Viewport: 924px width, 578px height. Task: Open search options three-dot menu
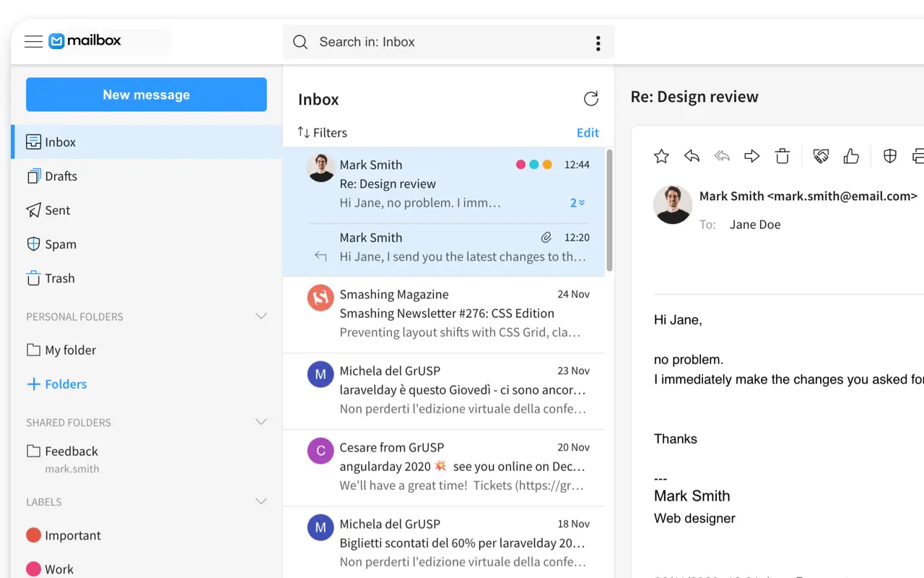598,43
